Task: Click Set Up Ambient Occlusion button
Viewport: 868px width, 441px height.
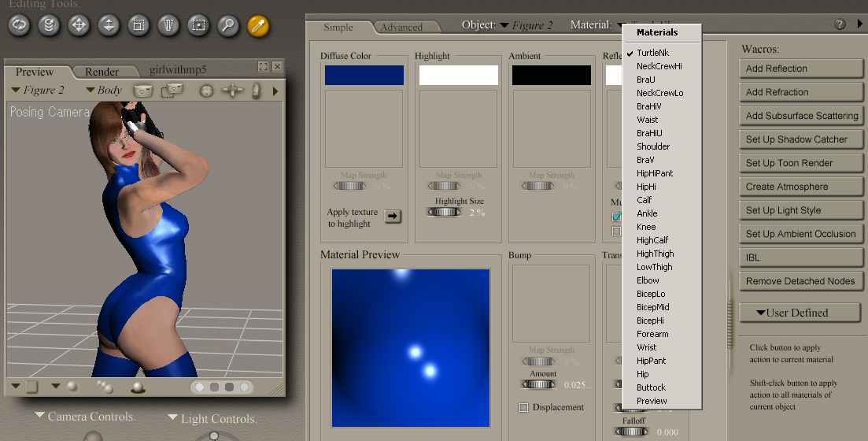Action: click(x=801, y=234)
